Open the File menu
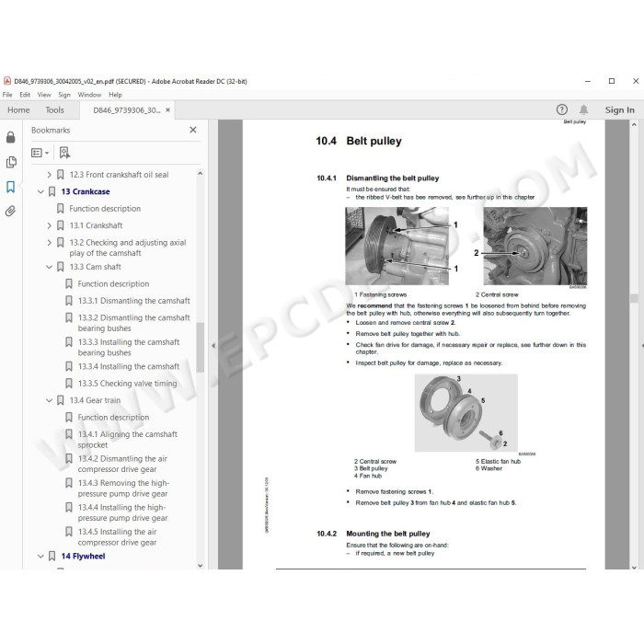 click(7, 95)
